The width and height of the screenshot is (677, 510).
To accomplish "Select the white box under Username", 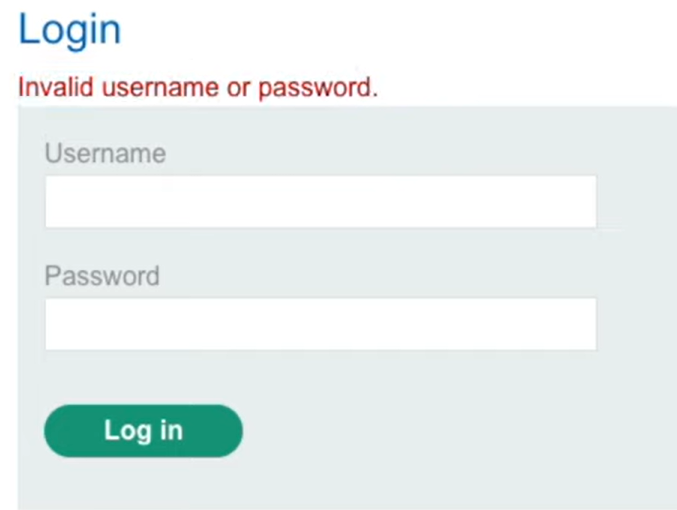I will coord(320,201).
